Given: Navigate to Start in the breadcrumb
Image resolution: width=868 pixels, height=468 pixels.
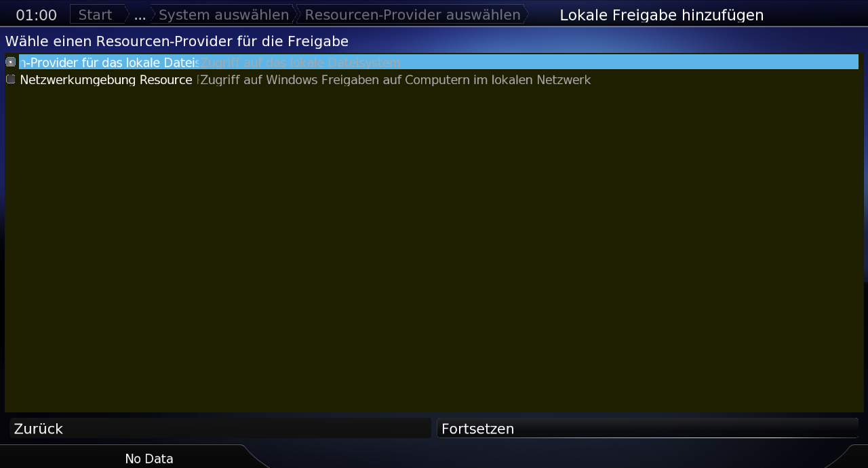Looking at the screenshot, I should [96, 15].
